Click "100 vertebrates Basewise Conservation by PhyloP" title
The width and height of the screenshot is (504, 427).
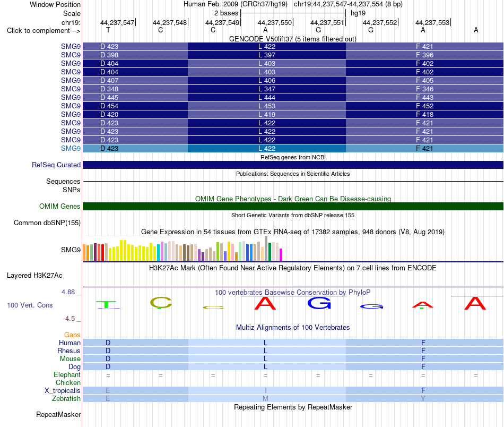[292, 292]
